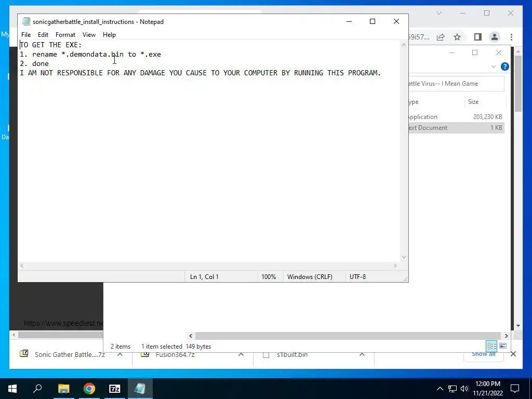Viewport: 532px width, 399px height.
Task: Open the View menu in Notepad
Action: (89, 35)
